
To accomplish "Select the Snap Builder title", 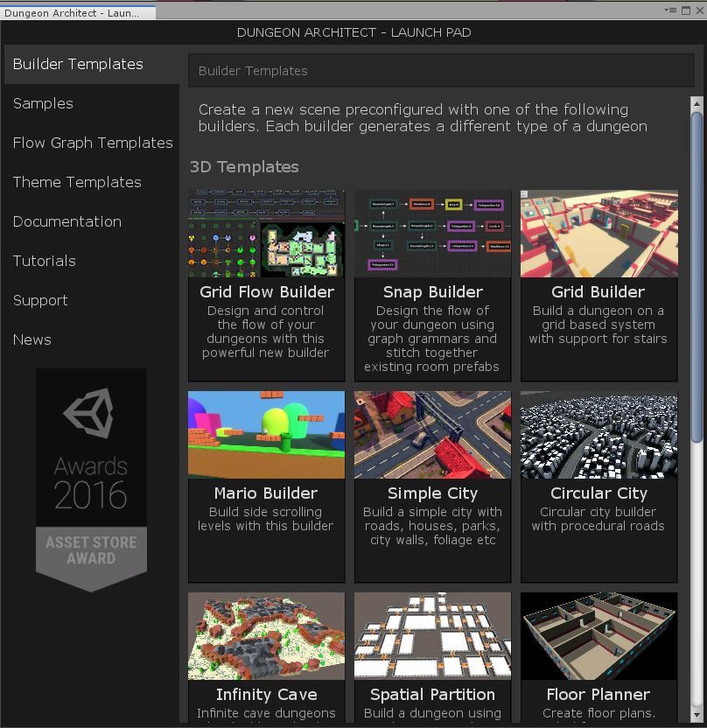I will [x=432, y=291].
